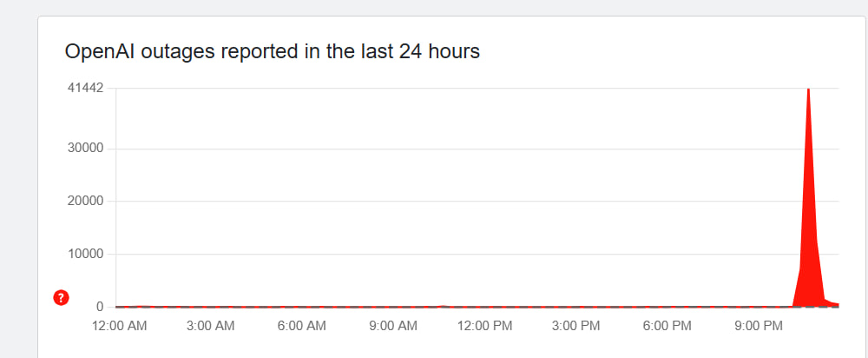
Task: Click the red tail after the outage spike
Action: coord(830,303)
